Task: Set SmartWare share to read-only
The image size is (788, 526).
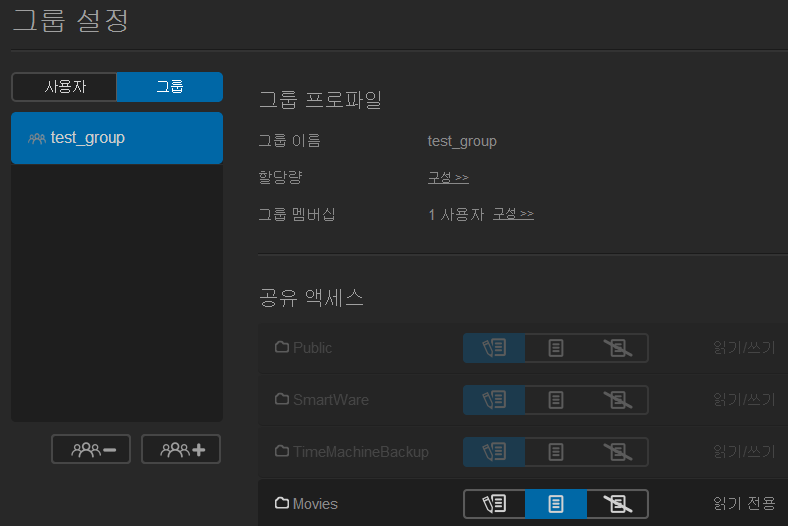Action: [556, 400]
